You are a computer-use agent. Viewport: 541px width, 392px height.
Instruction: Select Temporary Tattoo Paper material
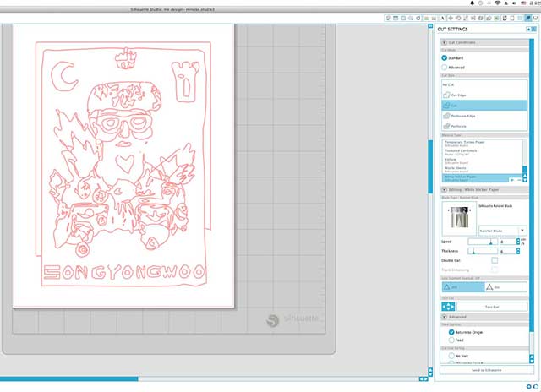point(483,144)
